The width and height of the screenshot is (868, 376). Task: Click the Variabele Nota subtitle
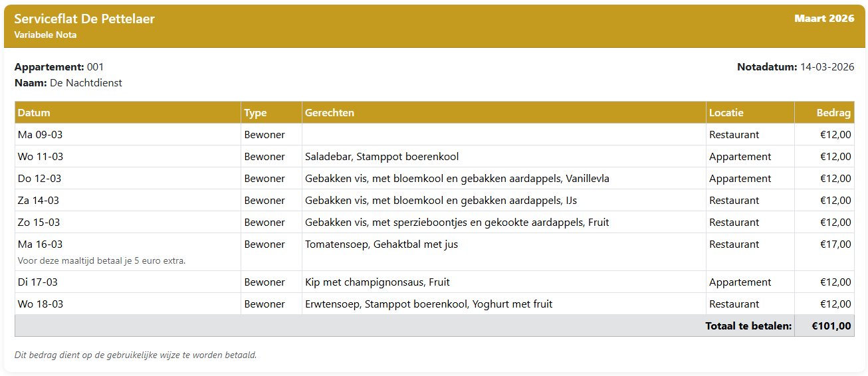tap(45, 35)
